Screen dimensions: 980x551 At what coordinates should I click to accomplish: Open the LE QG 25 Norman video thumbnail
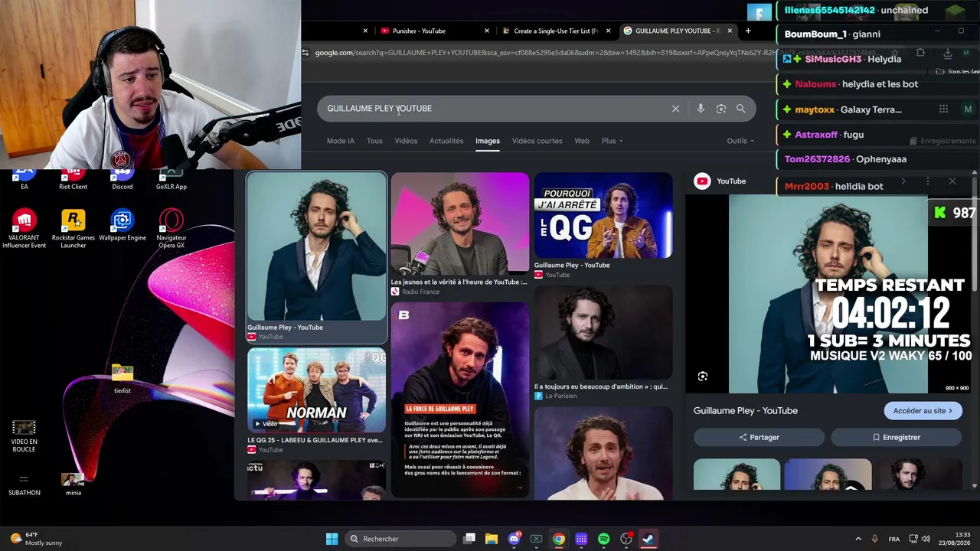pos(316,391)
